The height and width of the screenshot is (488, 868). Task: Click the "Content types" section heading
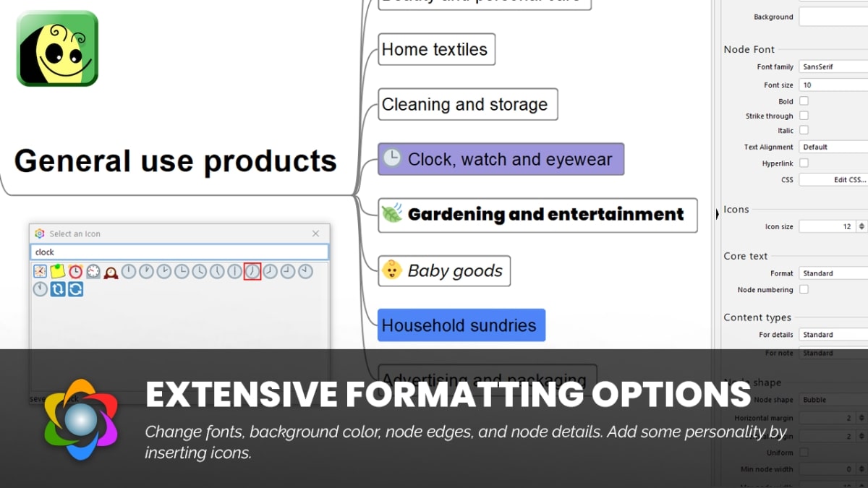(757, 317)
